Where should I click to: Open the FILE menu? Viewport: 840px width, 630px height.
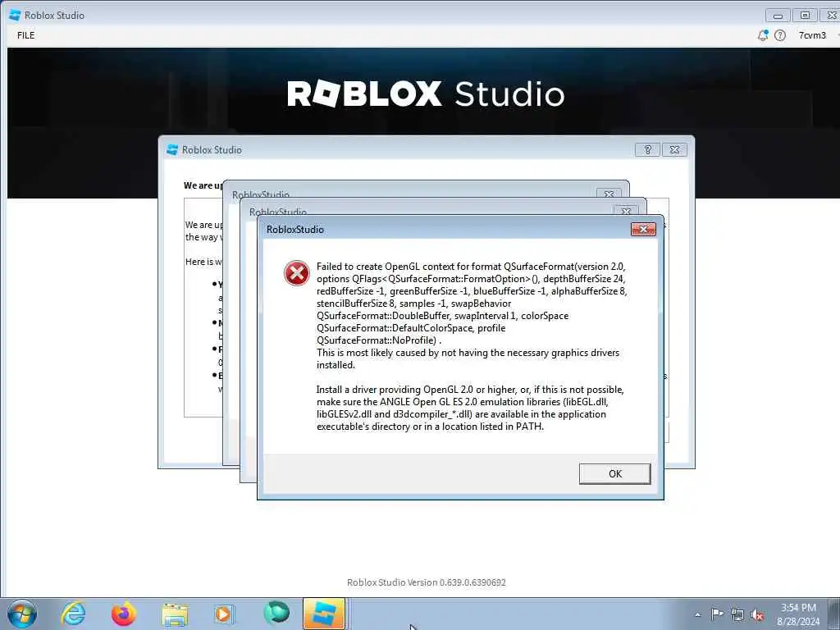25,35
